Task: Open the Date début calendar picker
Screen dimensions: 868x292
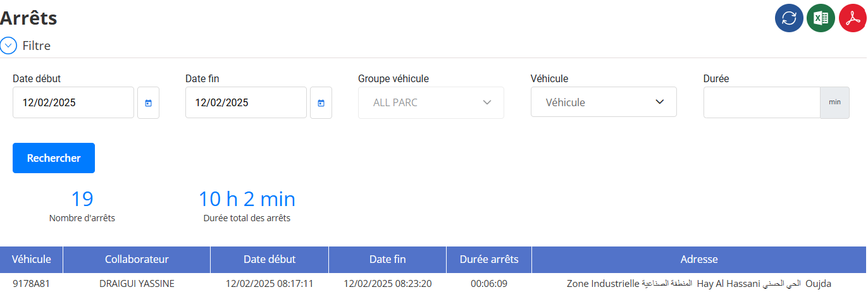Action: click(148, 102)
